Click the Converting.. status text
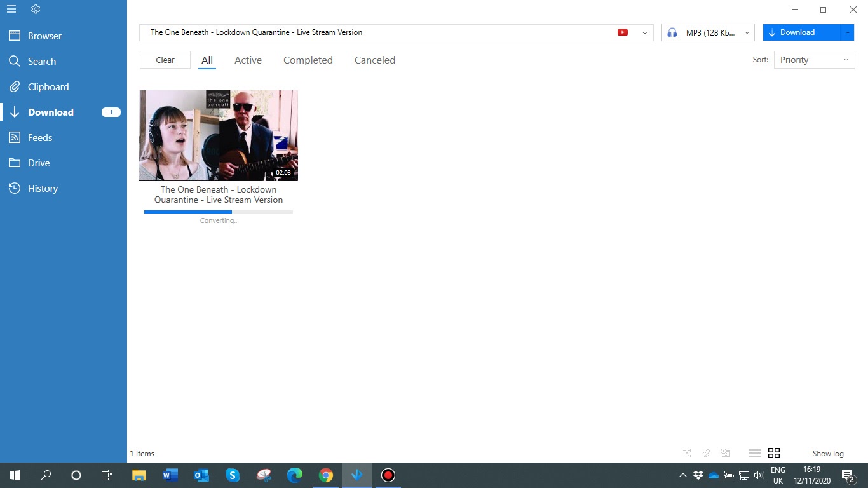868x488 pixels. pos(219,221)
